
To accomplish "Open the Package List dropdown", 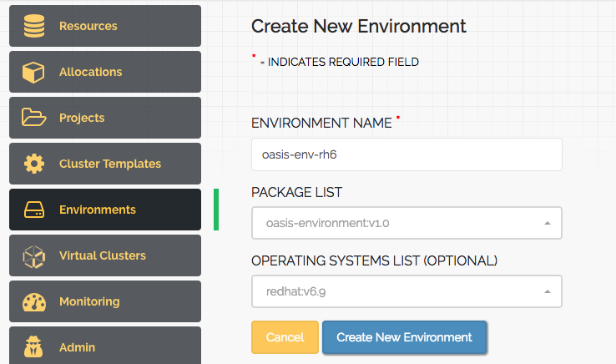I will coord(406,223).
